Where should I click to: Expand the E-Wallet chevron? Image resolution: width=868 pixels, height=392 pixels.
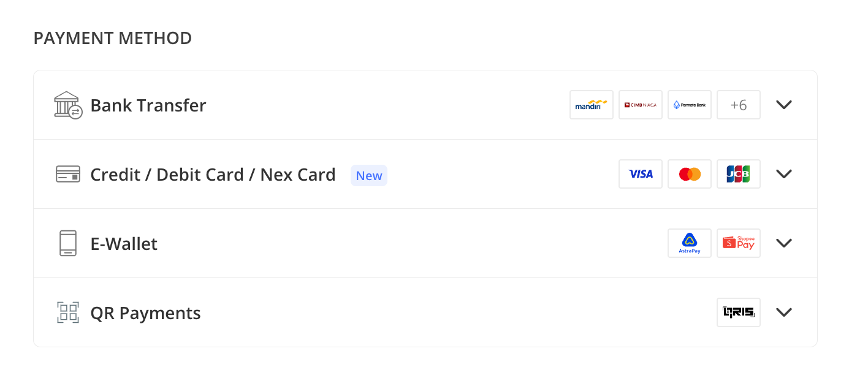[783, 243]
